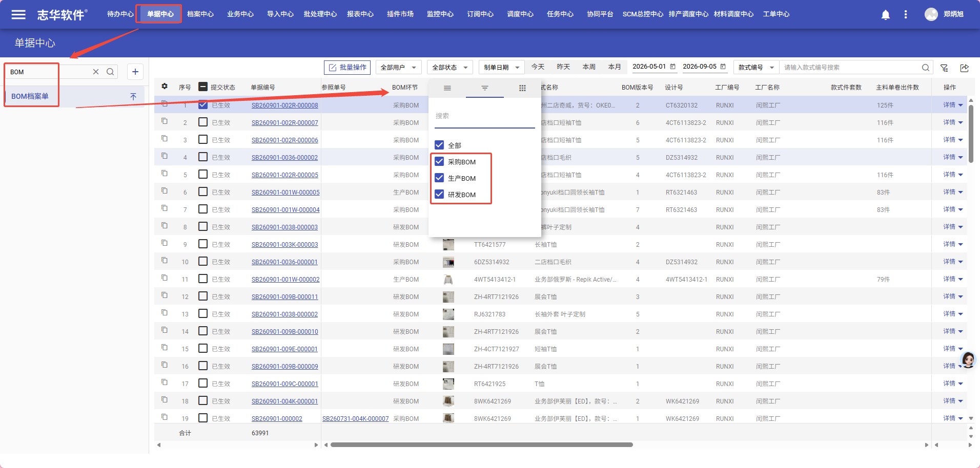The image size is (980, 468).
Task: Open the table column settings gear
Action: coord(165,87)
